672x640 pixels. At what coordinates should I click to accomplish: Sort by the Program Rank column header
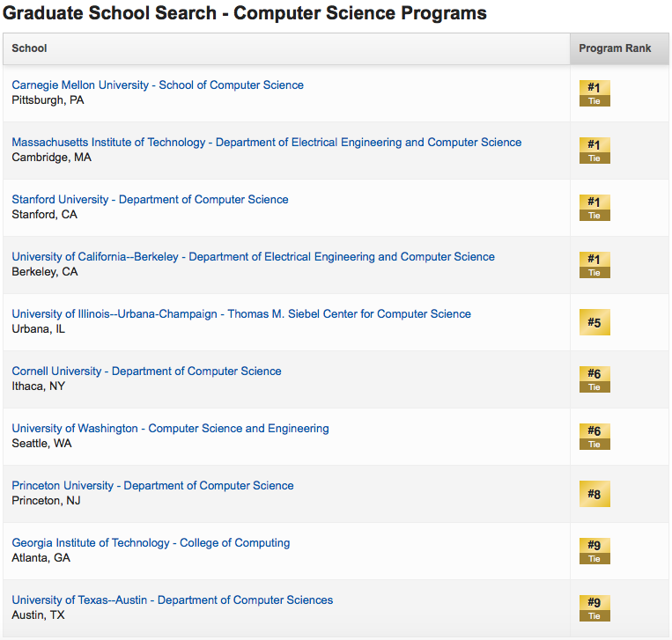pos(615,48)
